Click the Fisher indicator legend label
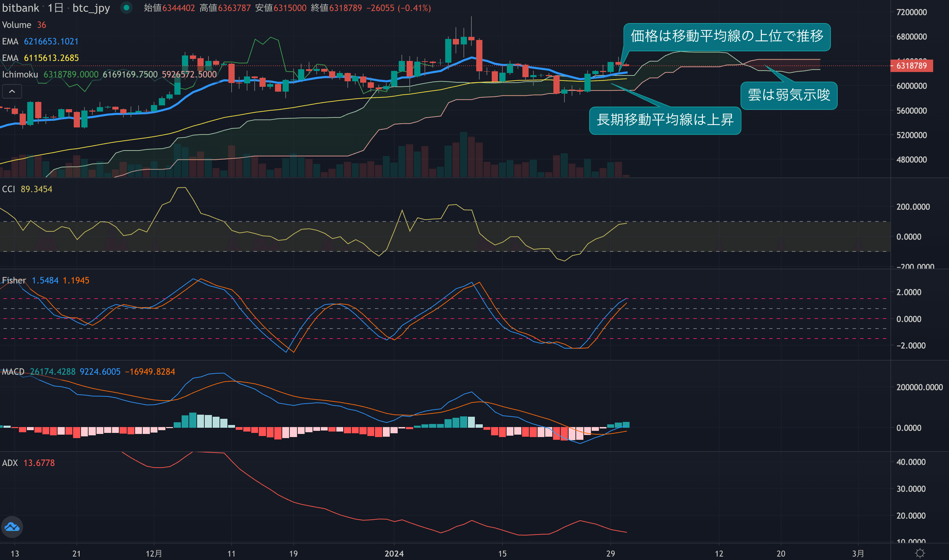The image size is (949, 560). [x=14, y=280]
